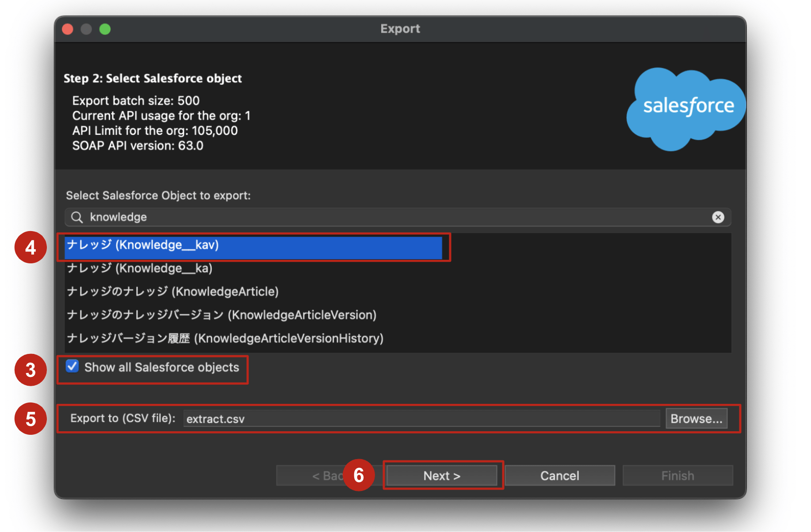This screenshot has height=532, width=811.
Task: Close the Export window
Action: pyautogui.click(x=68, y=29)
